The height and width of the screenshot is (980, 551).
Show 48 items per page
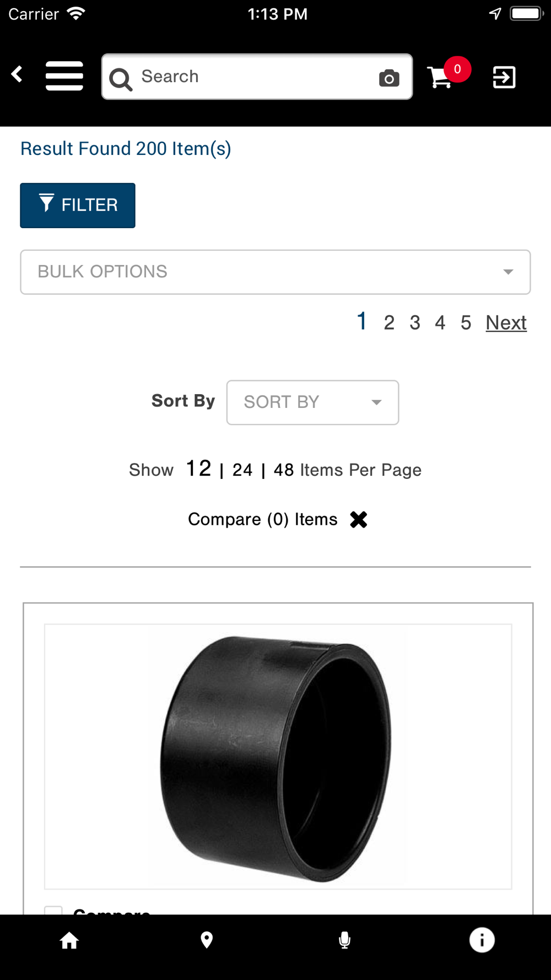click(284, 470)
